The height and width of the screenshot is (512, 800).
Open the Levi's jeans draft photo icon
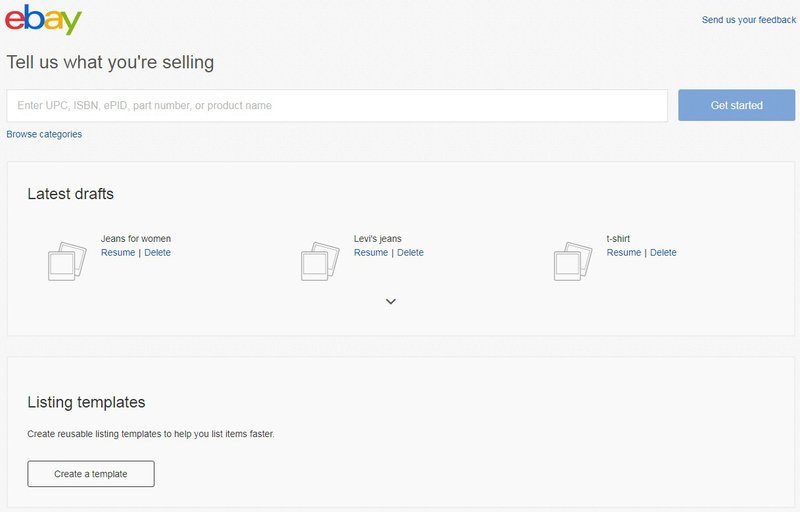click(320, 261)
